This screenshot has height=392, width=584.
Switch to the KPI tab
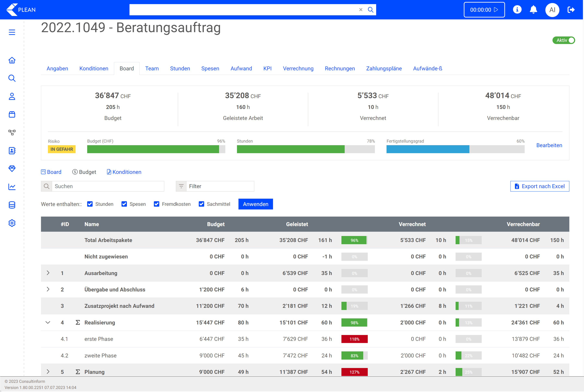pyautogui.click(x=267, y=68)
